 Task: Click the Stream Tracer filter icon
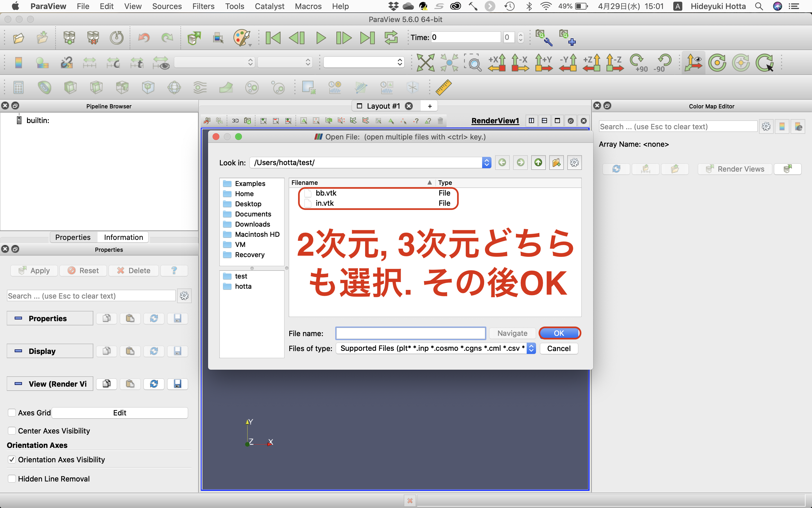(x=200, y=88)
